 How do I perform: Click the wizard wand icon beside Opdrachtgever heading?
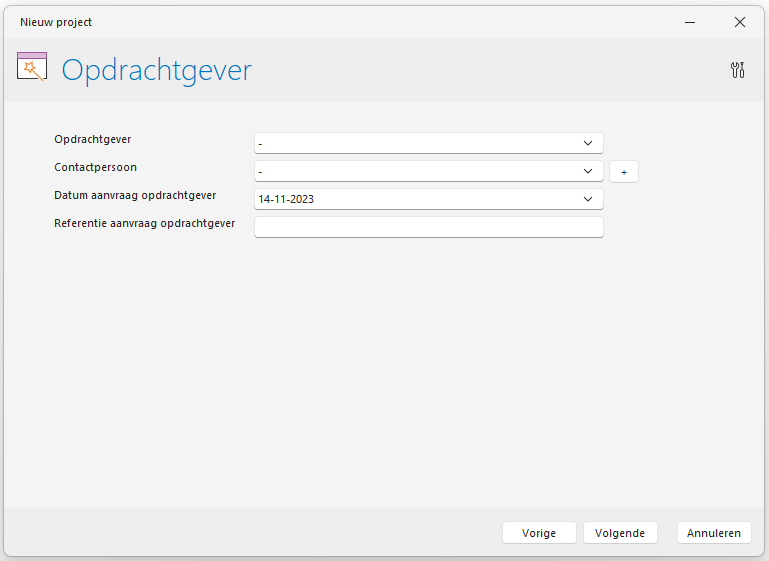pos(32,66)
